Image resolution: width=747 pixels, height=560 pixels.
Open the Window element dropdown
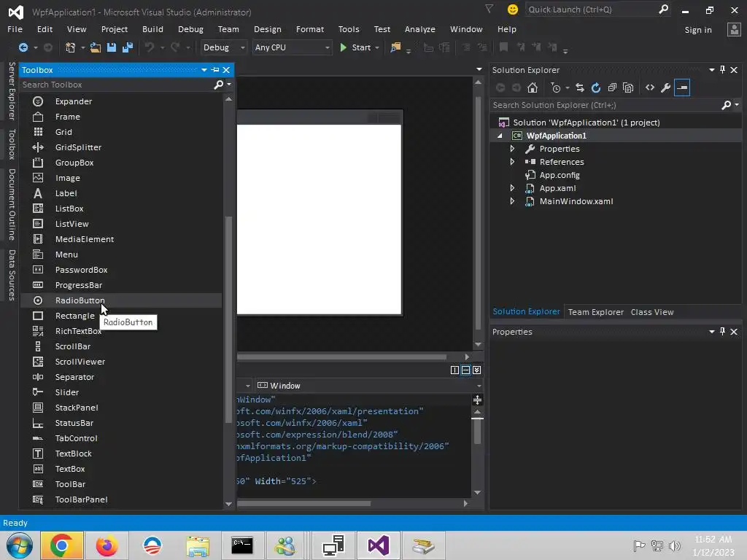369,385
